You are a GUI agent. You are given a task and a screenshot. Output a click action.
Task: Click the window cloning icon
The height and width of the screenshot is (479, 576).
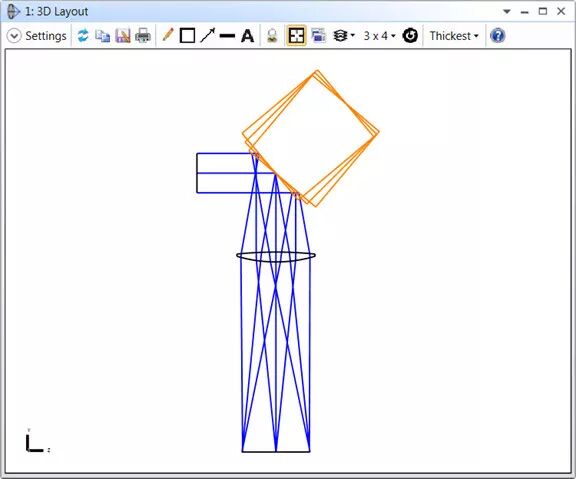(x=318, y=36)
